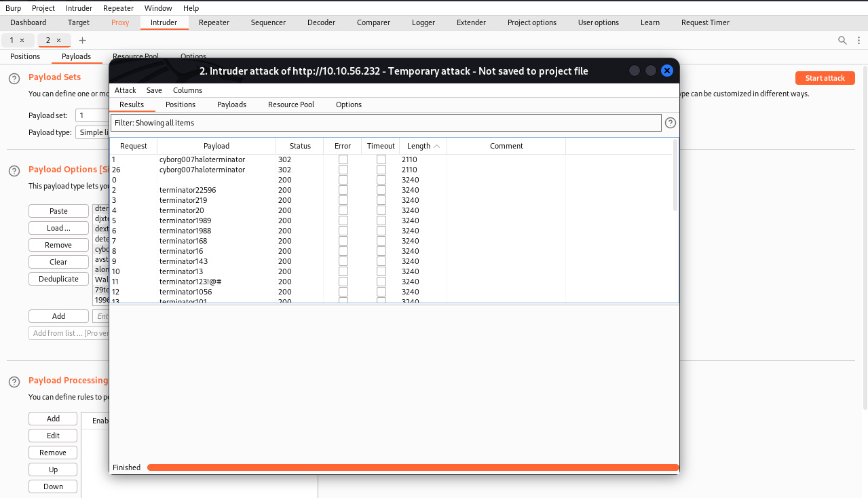The image size is (868, 498).
Task: Switch to the Dashboard tab
Action: click(29, 22)
